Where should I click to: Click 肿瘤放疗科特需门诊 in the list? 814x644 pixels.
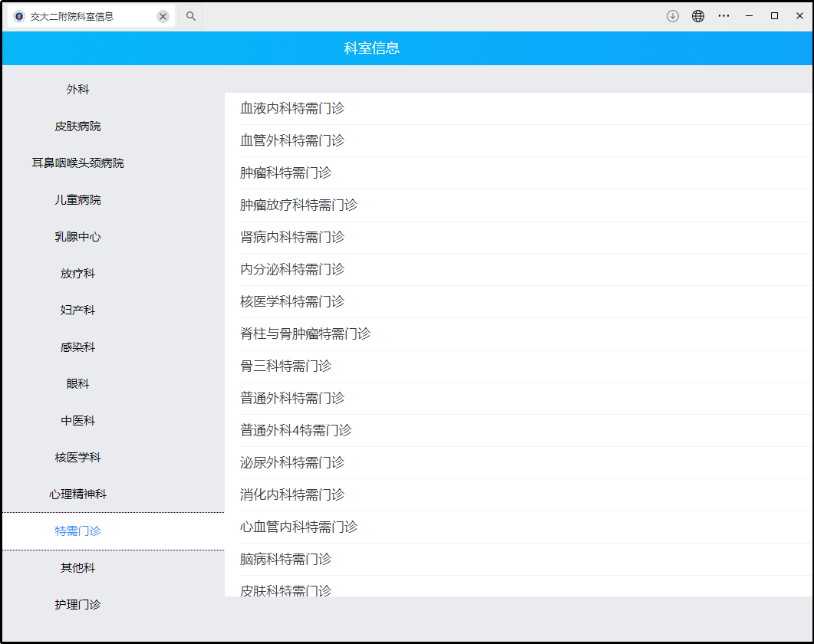pos(298,205)
